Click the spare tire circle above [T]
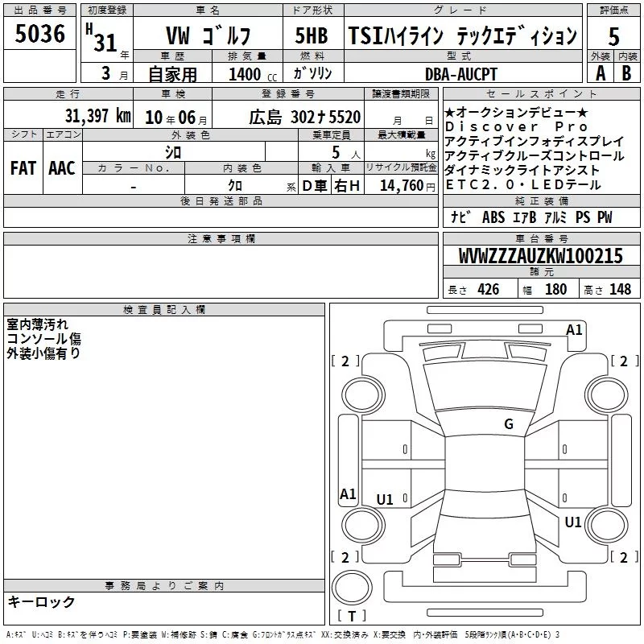Screen dimensions: 644x644 click(352, 588)
